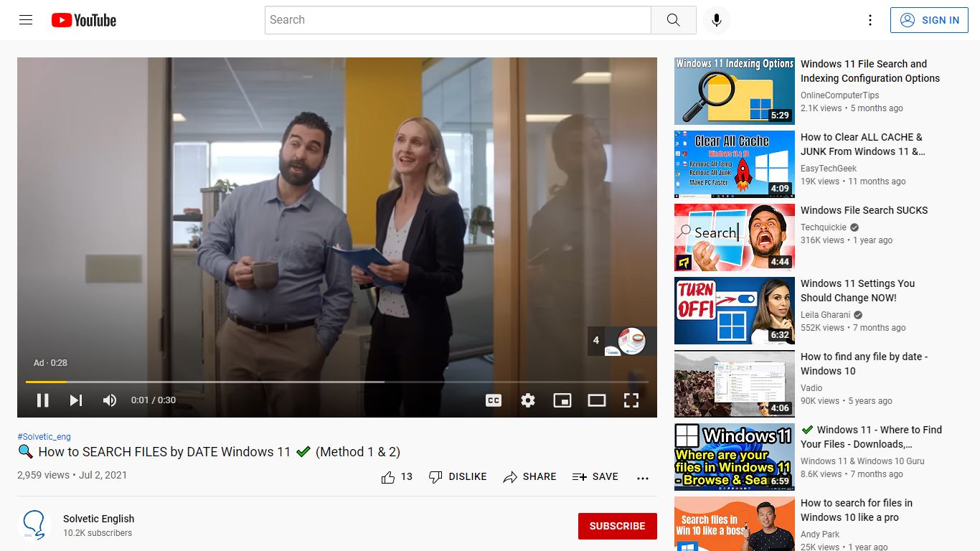Skip to the next video
This screenshot has height=551, width=980.
(76, 400)
